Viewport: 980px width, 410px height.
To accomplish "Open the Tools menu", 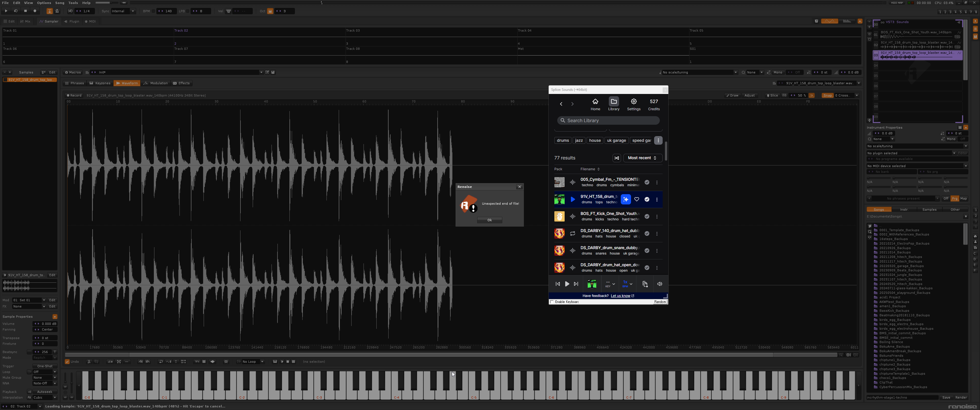I will coord(73,3).
